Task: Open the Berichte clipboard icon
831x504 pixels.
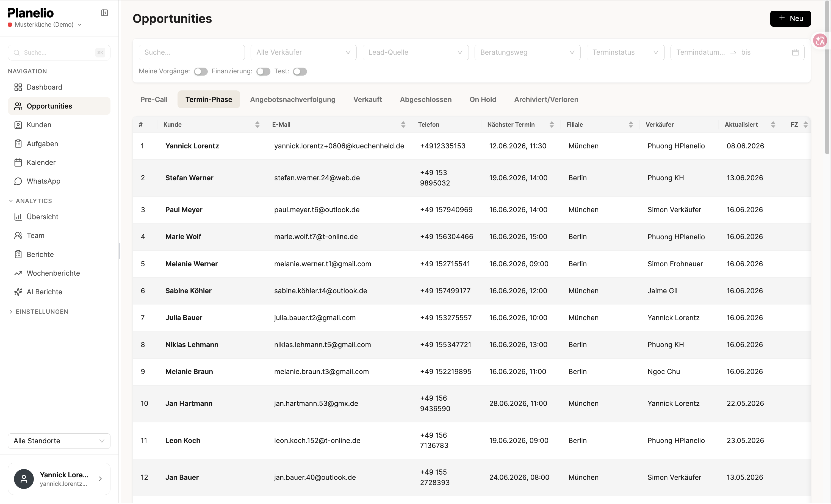Action: (x=18, y=255)
